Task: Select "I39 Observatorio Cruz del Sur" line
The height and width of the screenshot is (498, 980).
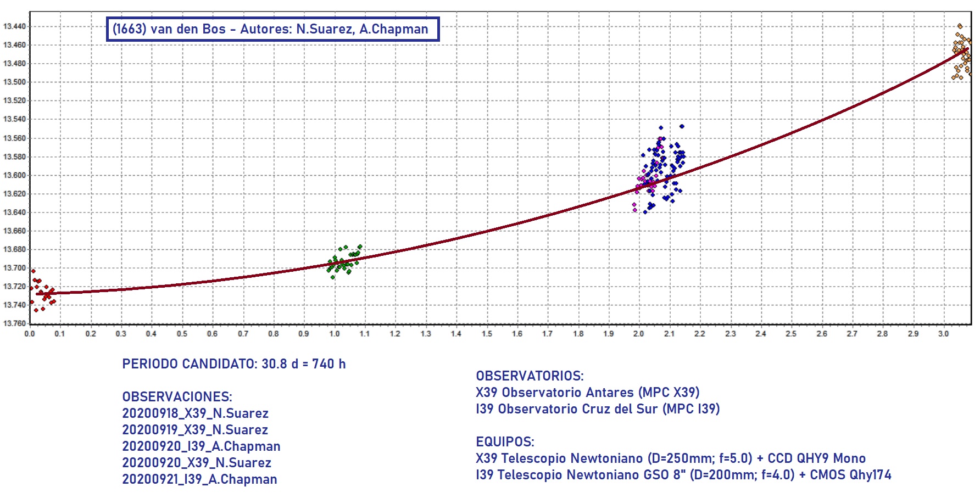Action: [x=597, y=409]
